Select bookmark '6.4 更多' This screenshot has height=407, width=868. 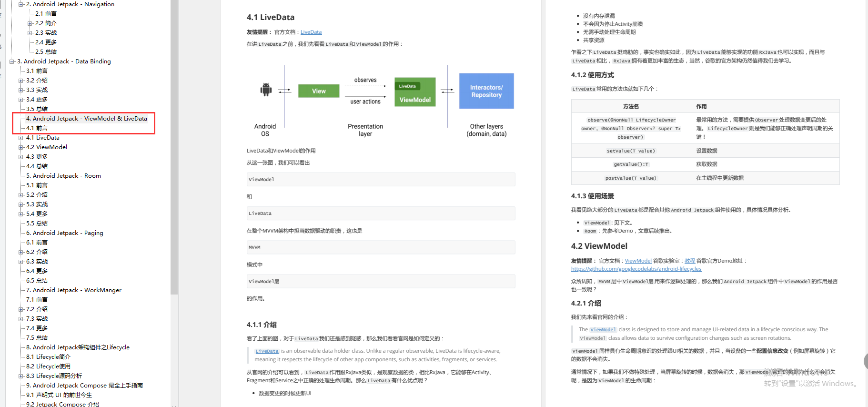point(37,271)
